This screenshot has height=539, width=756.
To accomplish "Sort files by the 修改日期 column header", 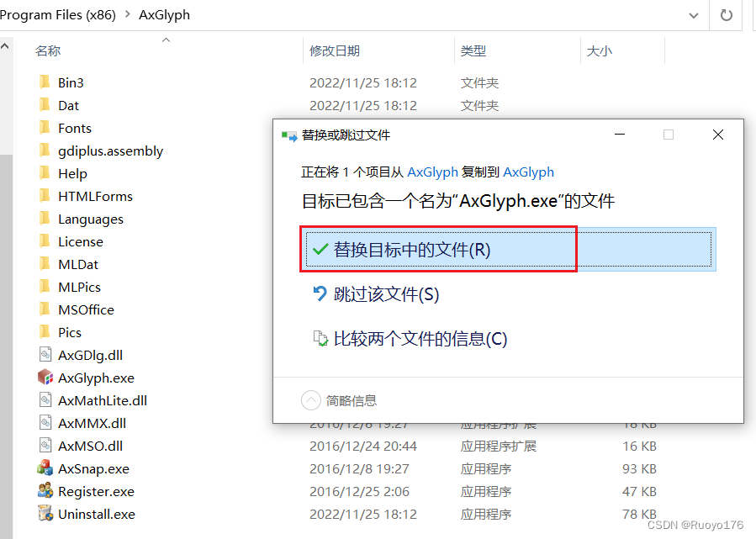I will click(335, 51).
